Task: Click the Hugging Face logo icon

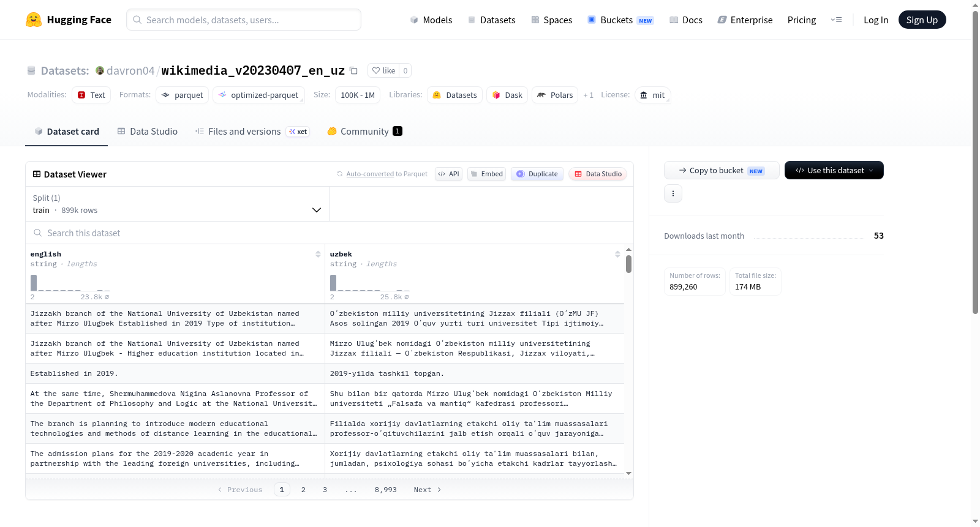Action: (x=34, y=20)
